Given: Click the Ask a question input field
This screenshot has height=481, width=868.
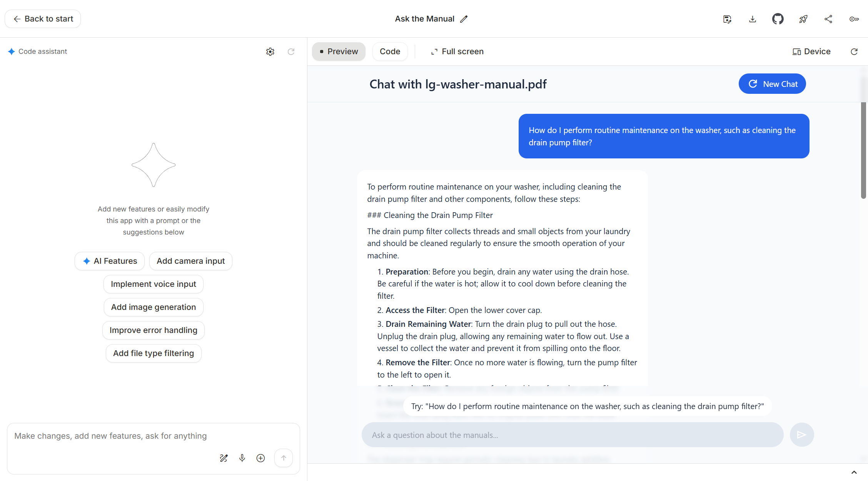Looking at the screenshot, I should 572,435.
